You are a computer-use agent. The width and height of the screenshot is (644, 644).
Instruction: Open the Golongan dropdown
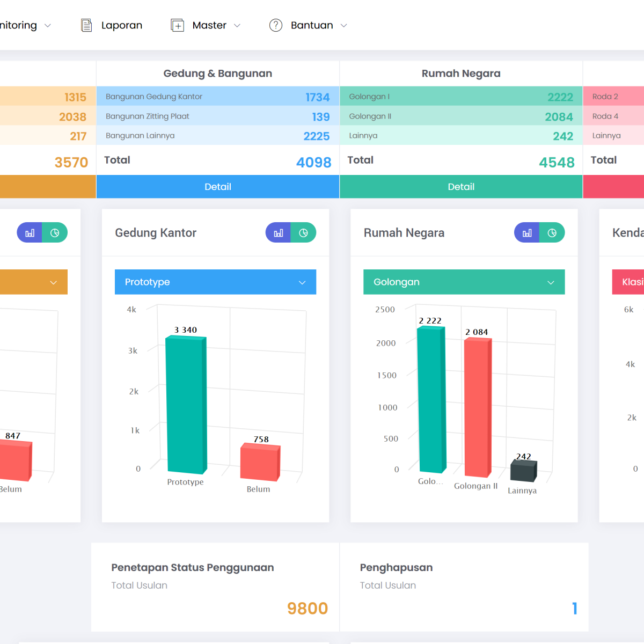(x=464, y=282)
